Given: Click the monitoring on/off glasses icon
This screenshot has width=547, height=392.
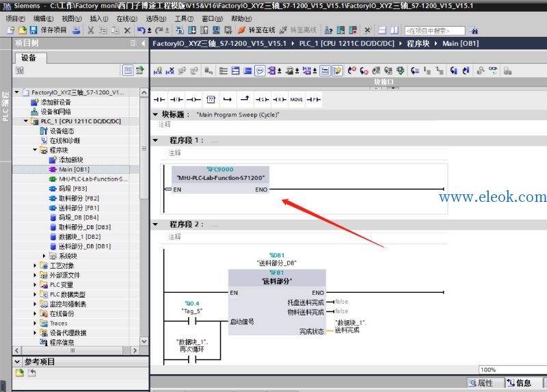Looking at the screenshot, I should 493,71.
